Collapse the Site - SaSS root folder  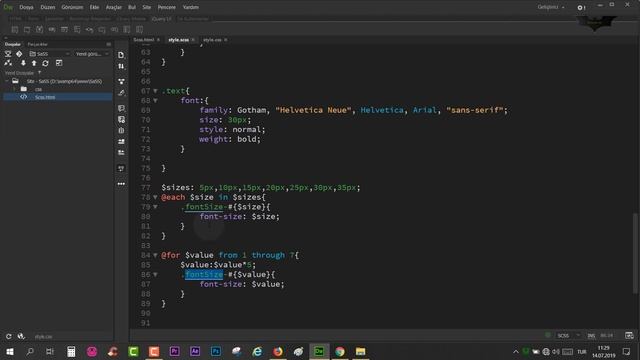click(x=7, y=81)
